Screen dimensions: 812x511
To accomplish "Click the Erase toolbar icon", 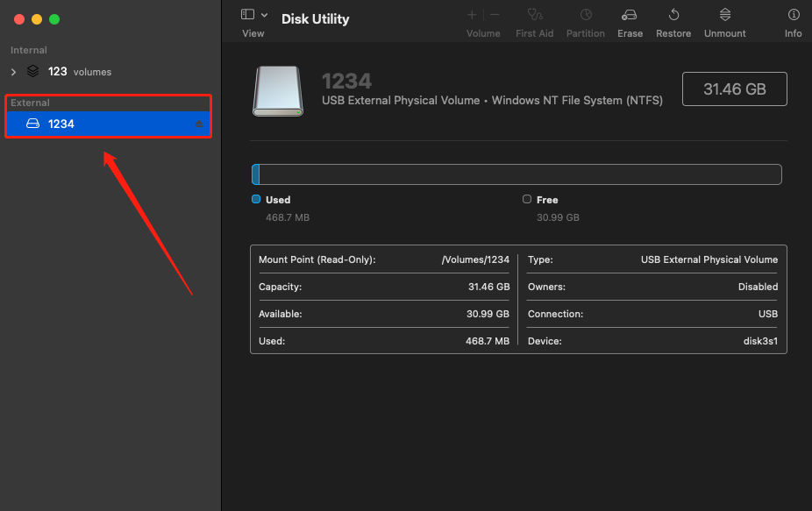I will tap(630, 15).
